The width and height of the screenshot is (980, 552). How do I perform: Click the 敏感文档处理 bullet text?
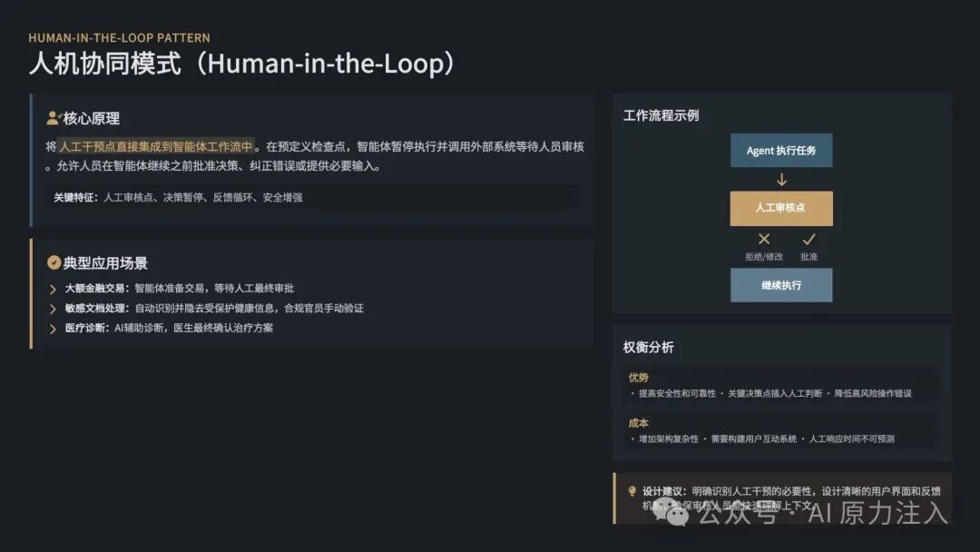[214, 308]
